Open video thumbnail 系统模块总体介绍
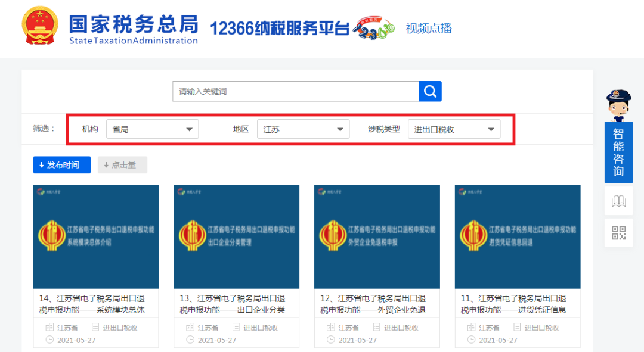The image size is (644, 352). point(96,236)
